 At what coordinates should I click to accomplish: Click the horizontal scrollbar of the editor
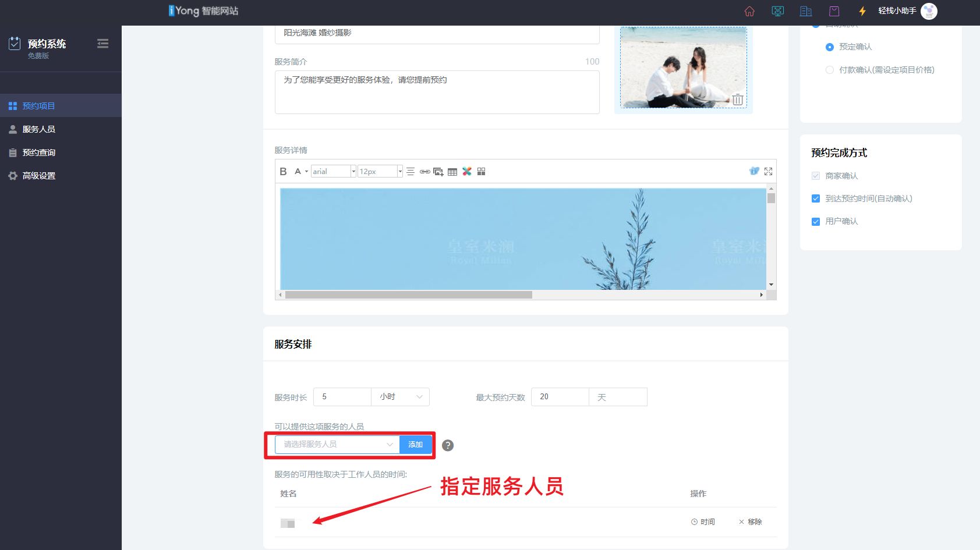point(408,294)
